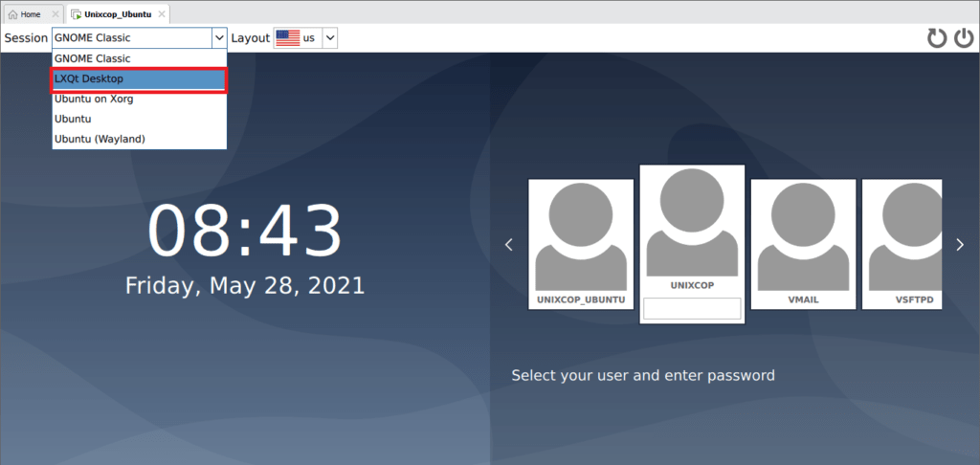Expand the keyboard Layout dropdown arrow
This screenshot has height=465, width=980.
tap(330, 38)
